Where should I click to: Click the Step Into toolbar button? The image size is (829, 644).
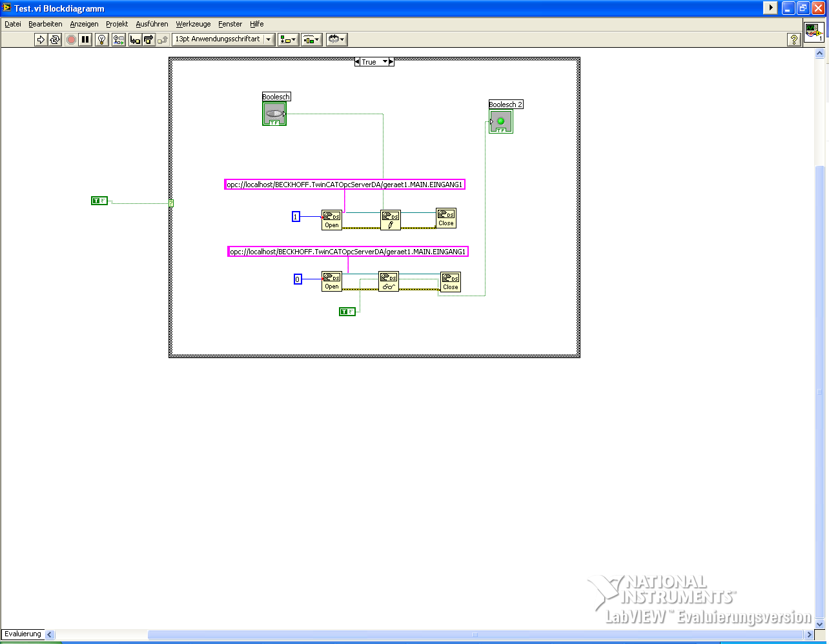coord(135,39)
